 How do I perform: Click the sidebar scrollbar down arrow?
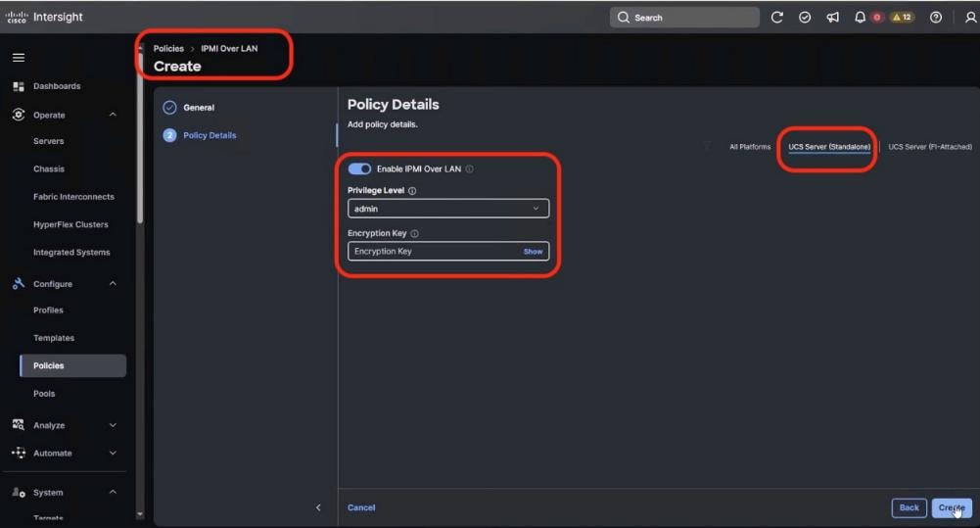click(x=140, y=514)
